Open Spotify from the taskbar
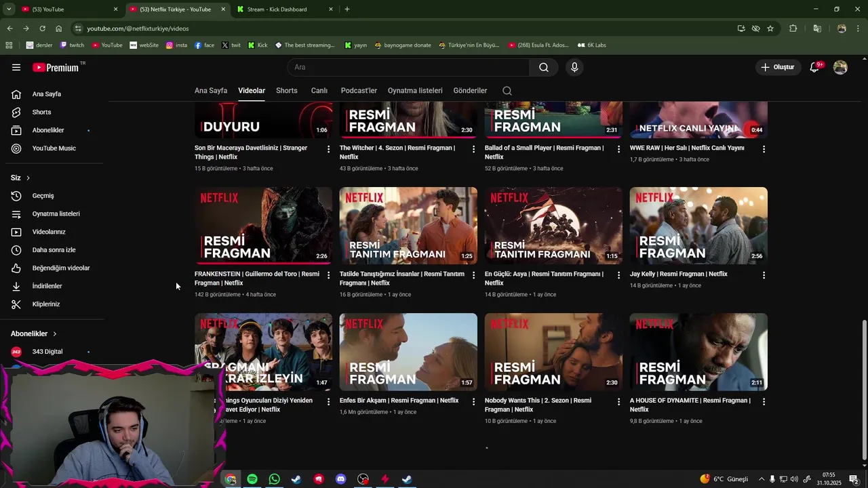 [252, 479]
